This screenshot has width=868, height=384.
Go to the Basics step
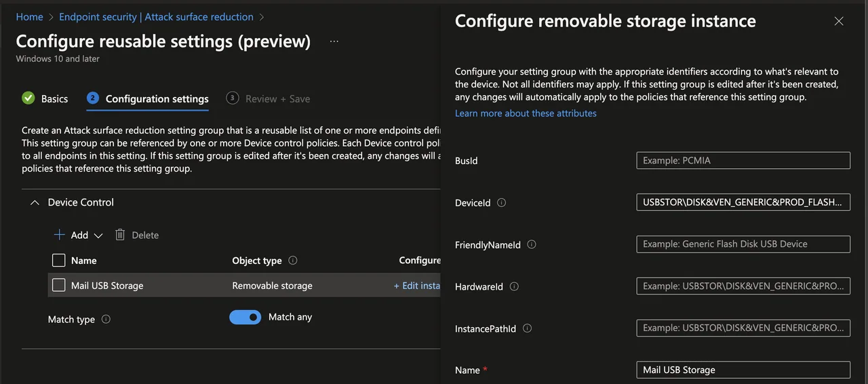click(45, 98)
